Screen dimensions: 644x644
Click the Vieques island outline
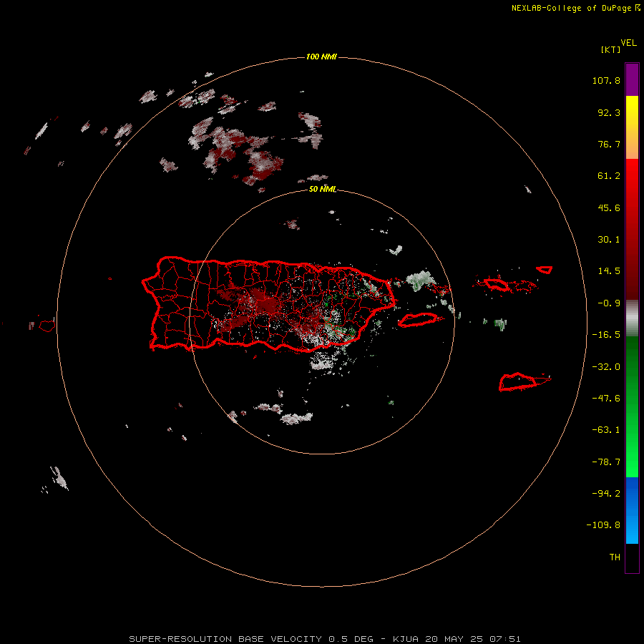tap(417, 320)
